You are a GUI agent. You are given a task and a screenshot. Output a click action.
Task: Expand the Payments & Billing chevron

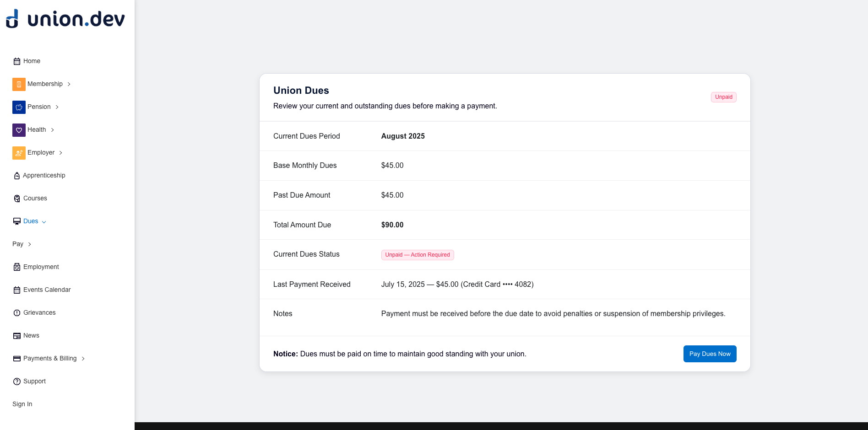[83, 359]
